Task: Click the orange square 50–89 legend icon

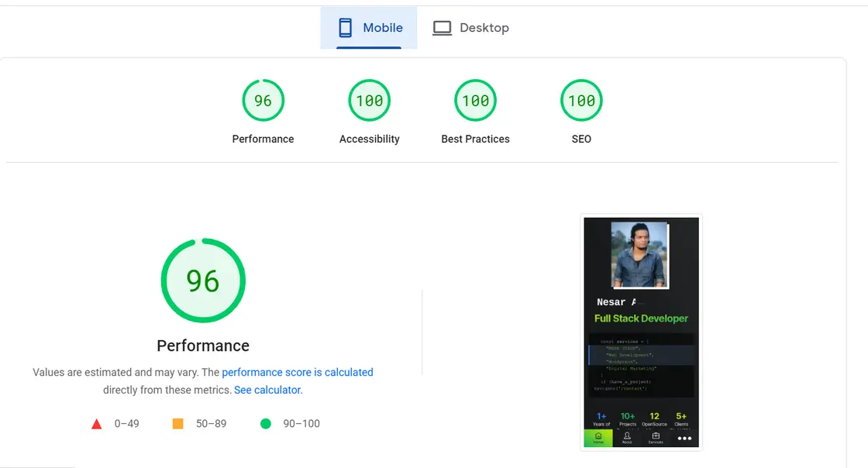Action: [177, 424]
